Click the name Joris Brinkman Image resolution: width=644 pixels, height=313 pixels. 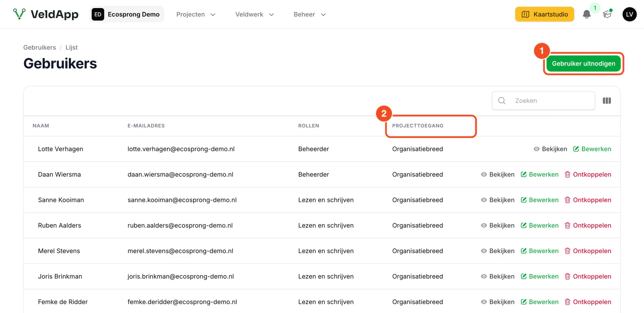60,276
